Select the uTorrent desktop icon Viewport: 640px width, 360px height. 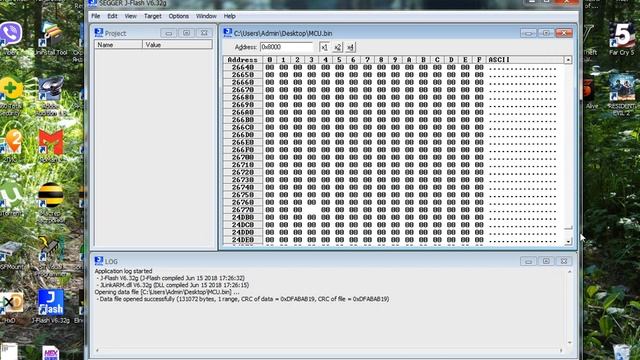[x=11, y=196]
